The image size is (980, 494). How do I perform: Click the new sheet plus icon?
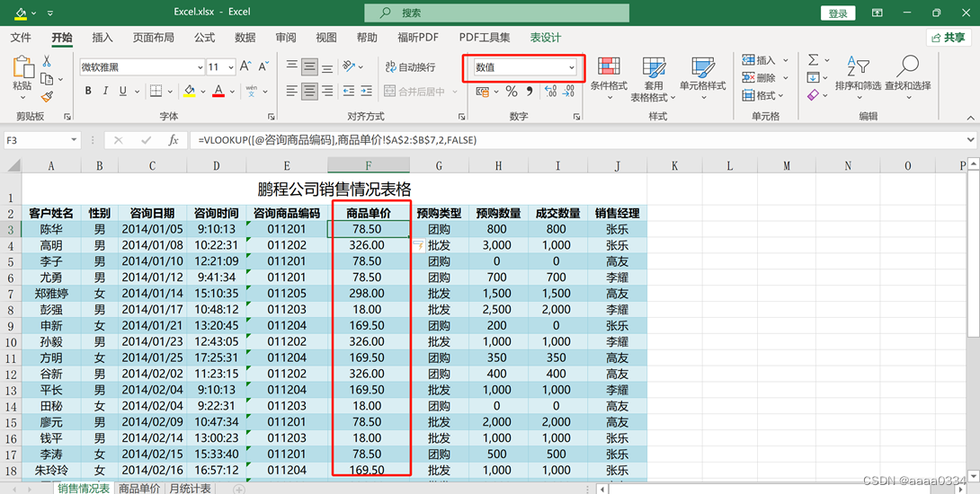tap(239, 489)
